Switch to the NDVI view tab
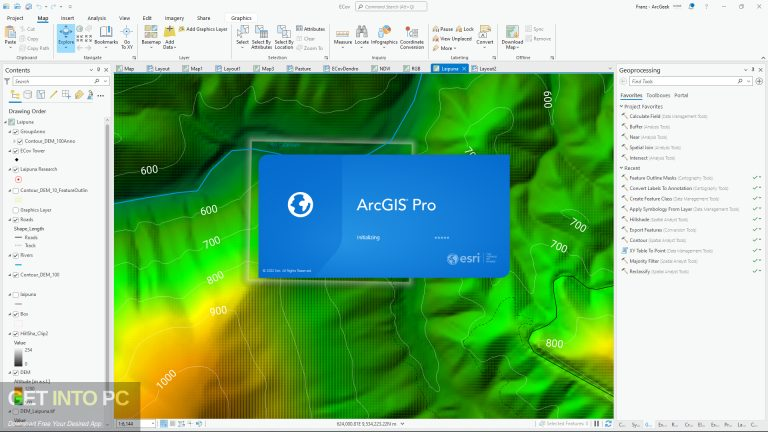This screenshot has width=768, height=432. point(381,69)
